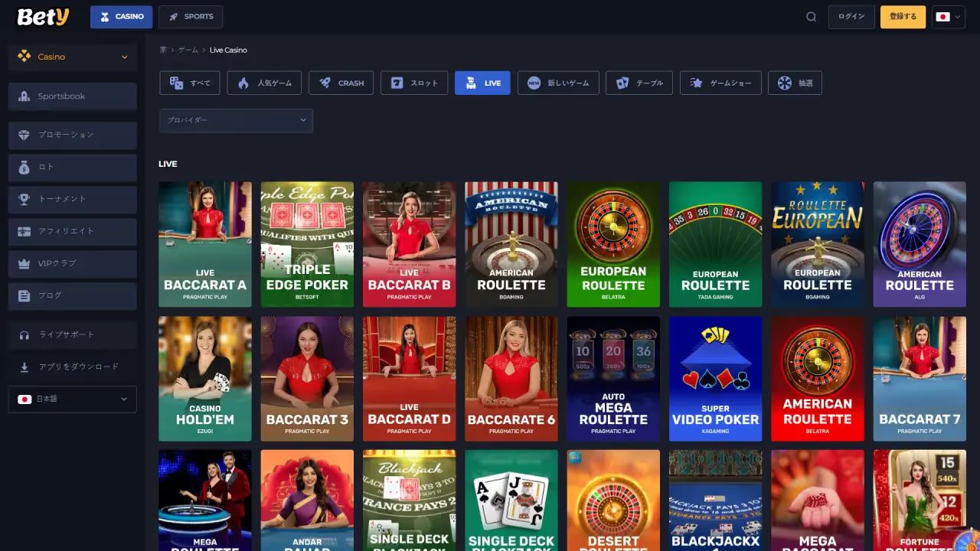
Task: Open the VIPクラブ sidebar entry
Action: [x=73, y=263]
